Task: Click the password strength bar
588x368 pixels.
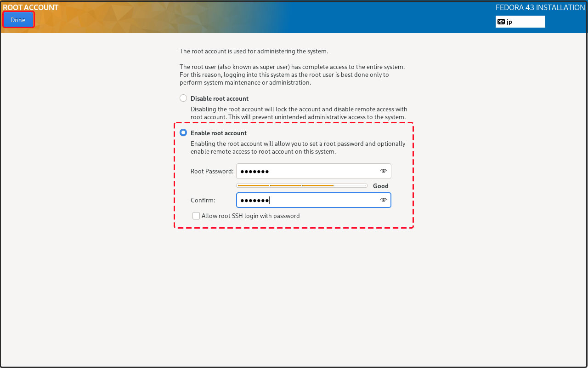Action: [301, 186]
